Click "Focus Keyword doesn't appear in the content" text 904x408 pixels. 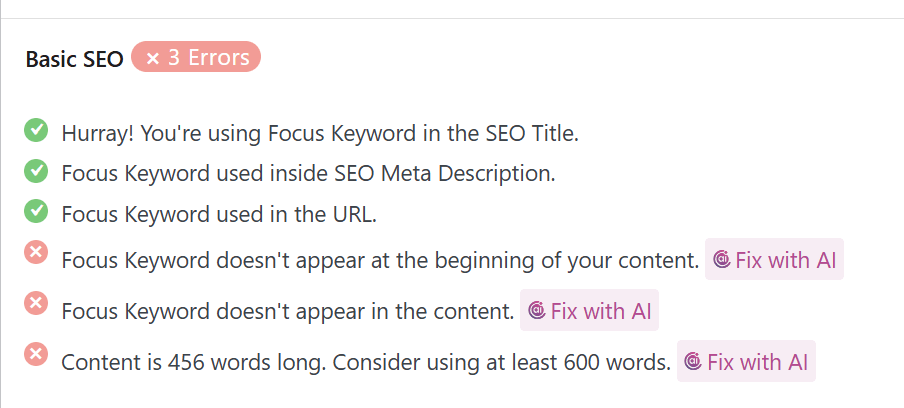[x=288, y=311]
